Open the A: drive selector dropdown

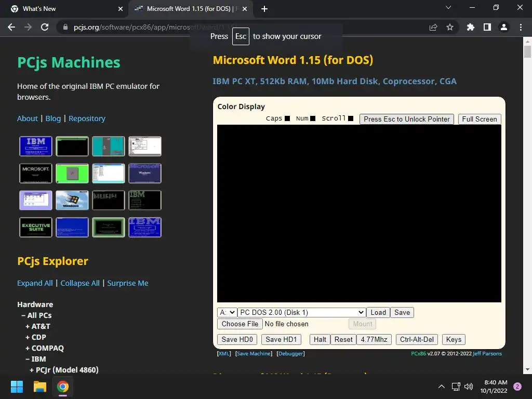pos(227,312)
